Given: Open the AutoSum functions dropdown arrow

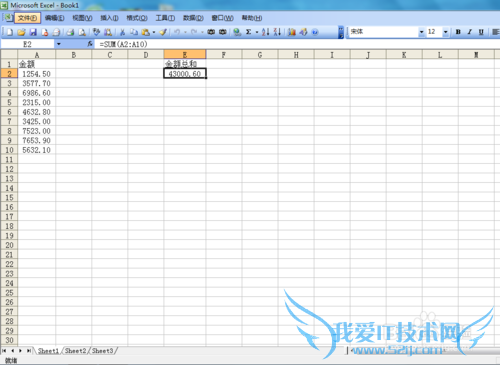Looking at the screenshot, I should [x=257, y=32].
